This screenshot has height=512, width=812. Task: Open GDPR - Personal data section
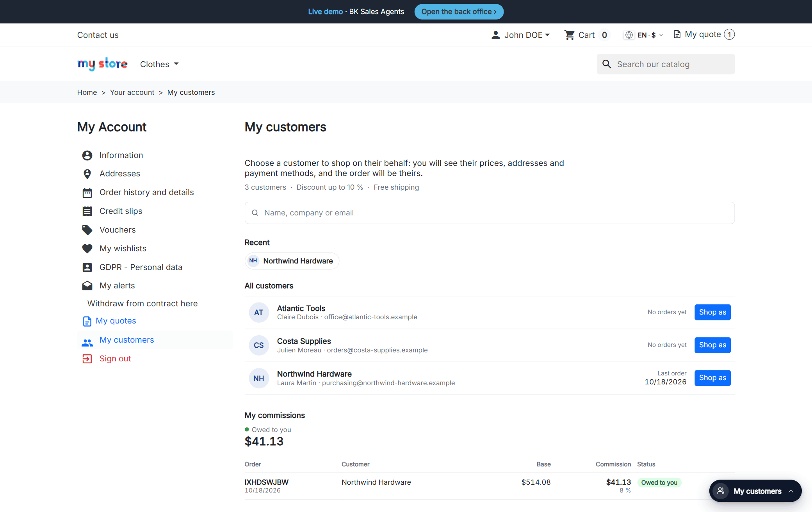(x=141, y=267)
